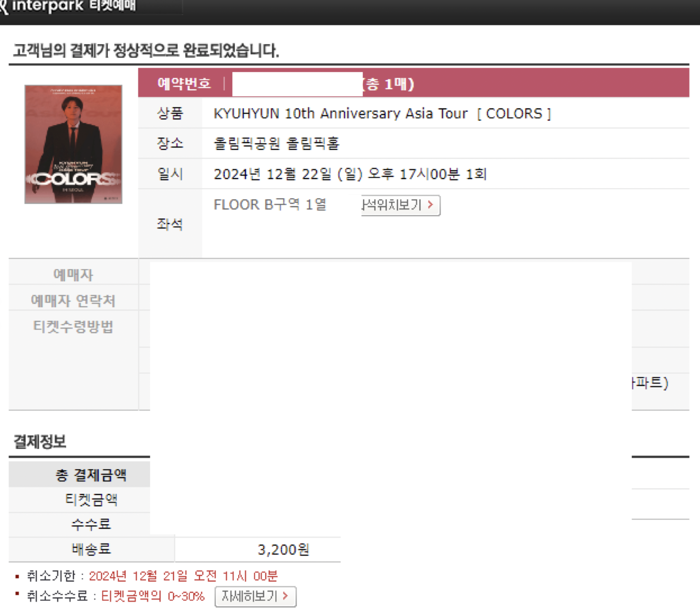Click the 자세히보기 button for cancellation fees

coord(256,597)
